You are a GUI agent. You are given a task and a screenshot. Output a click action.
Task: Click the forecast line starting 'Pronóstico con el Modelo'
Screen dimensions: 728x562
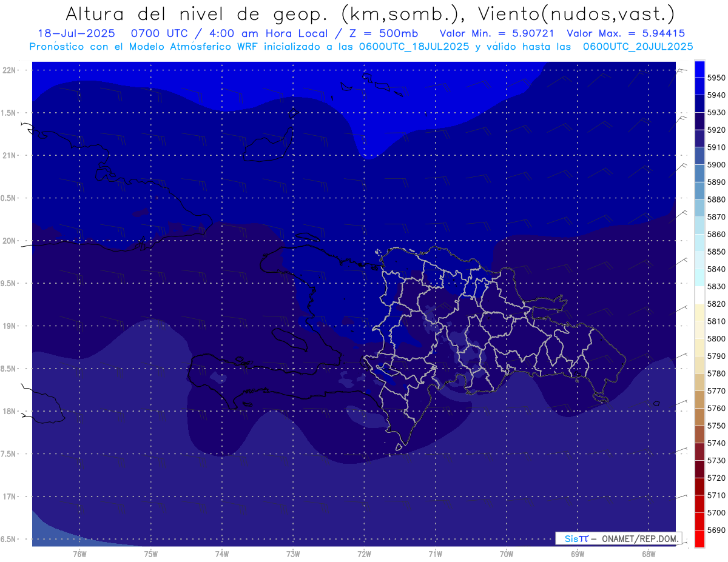[360, 47]
